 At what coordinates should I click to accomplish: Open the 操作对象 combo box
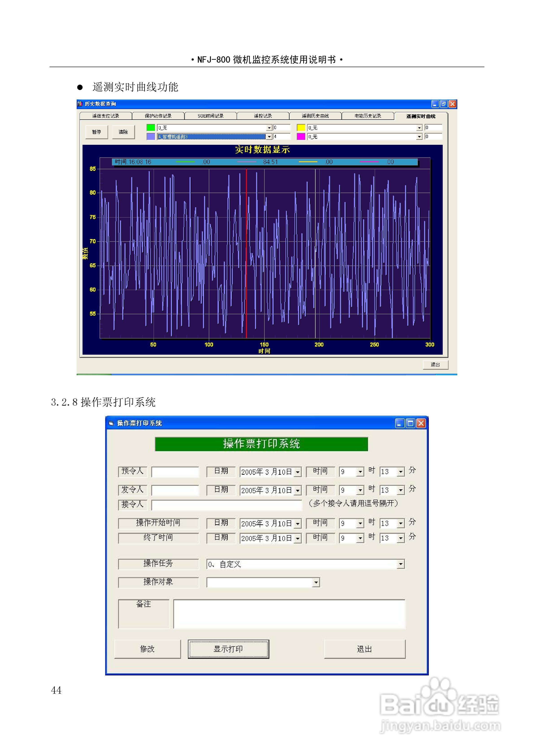[316, 583]
